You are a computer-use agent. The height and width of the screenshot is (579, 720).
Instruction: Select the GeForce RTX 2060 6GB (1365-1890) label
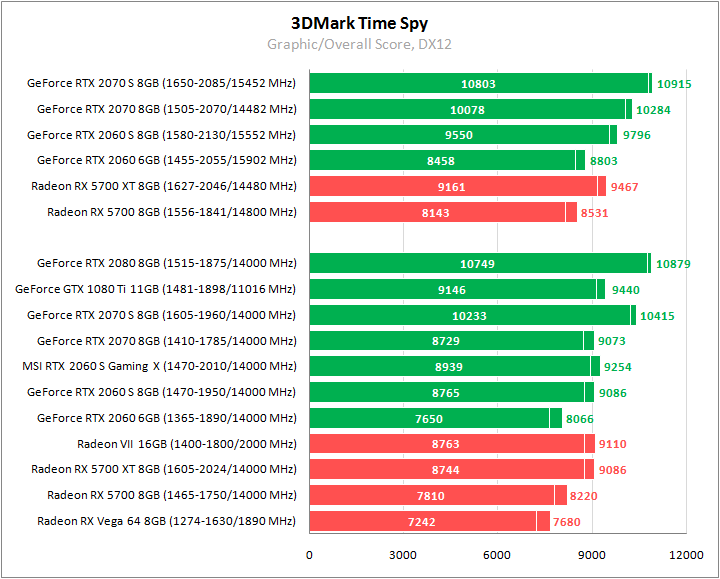[x=167, y=418]
